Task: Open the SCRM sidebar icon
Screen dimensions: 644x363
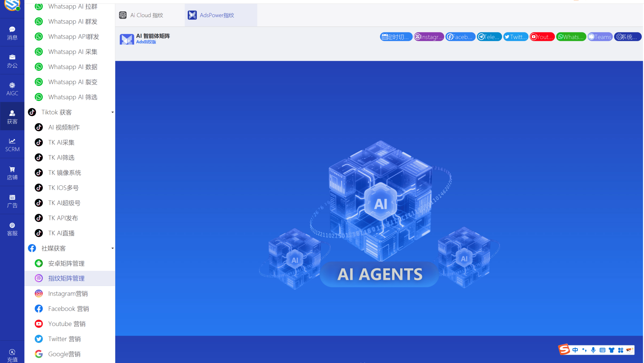Action: pos(12,145)
